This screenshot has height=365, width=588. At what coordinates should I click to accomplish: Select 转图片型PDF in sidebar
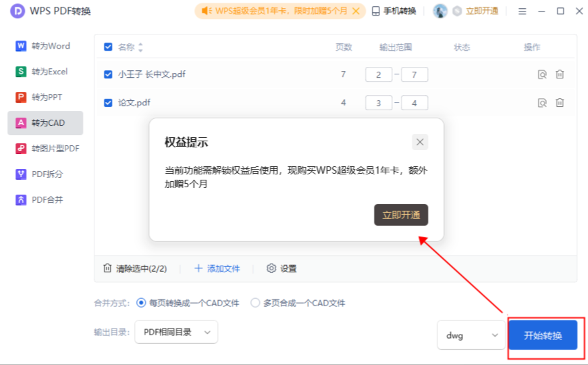click(x=45, y=148)
